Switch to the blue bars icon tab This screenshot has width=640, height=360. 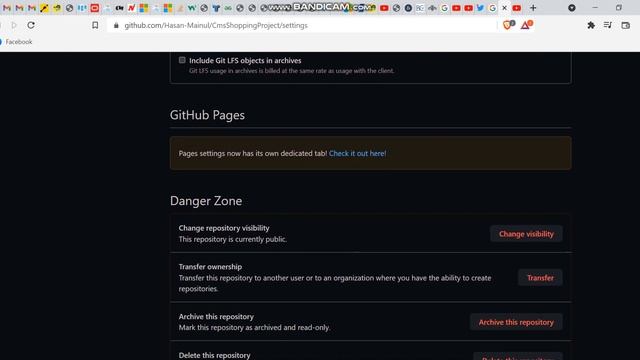(x=82, y=8)
